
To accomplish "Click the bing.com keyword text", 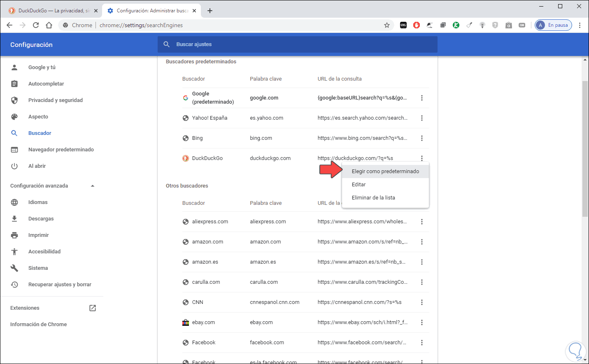I will click(261, 138).
